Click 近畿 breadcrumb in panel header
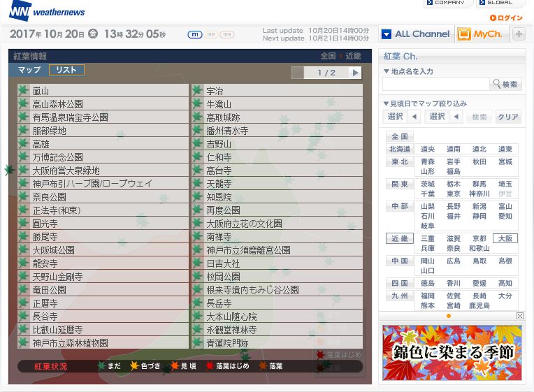 [x=353, y=56]
